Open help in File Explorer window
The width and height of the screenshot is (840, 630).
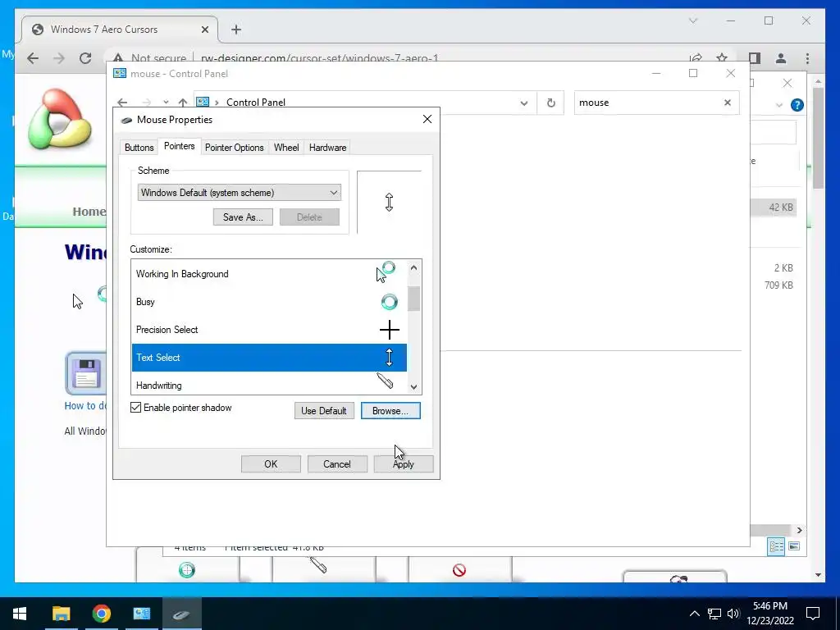click(x=797, y=105)
